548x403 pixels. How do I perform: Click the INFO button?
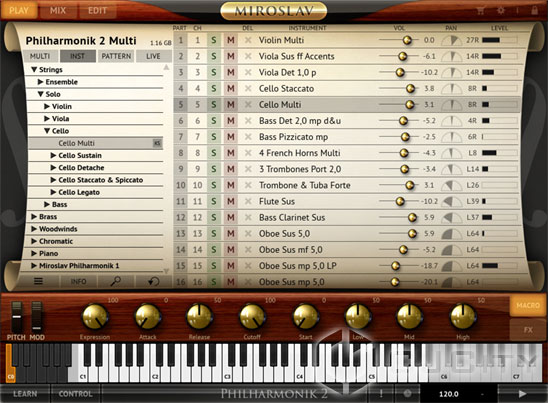(x=78, y=281)
